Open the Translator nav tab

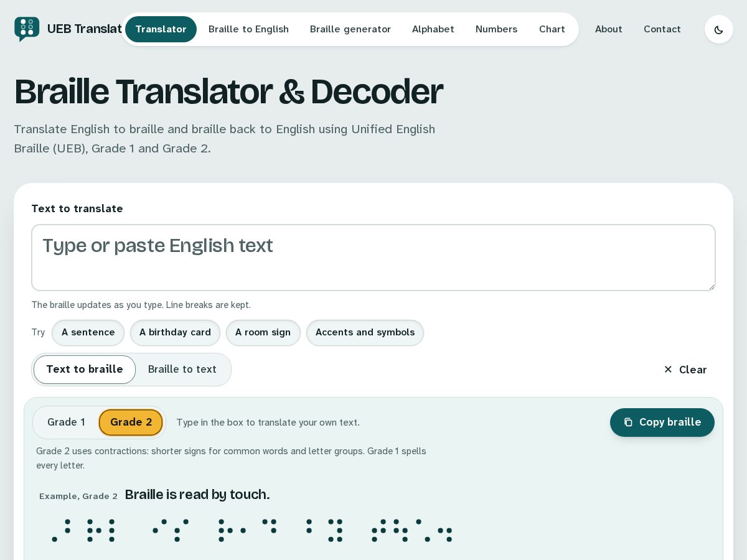pos(161,29)
